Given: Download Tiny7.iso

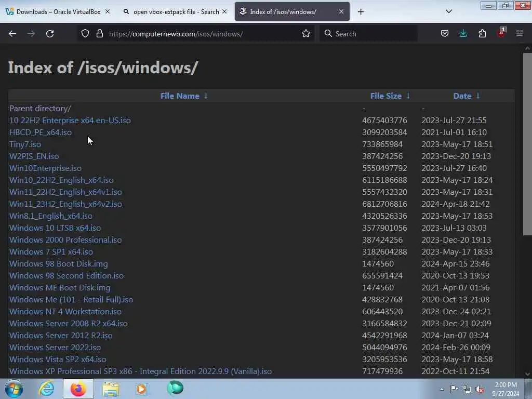Looking at the screenshot, I should point(25,144).
